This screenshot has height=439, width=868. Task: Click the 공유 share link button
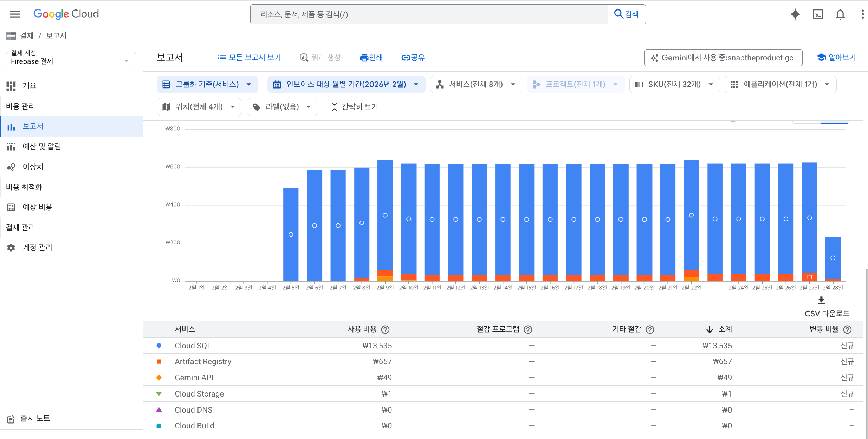coord(413,58)
